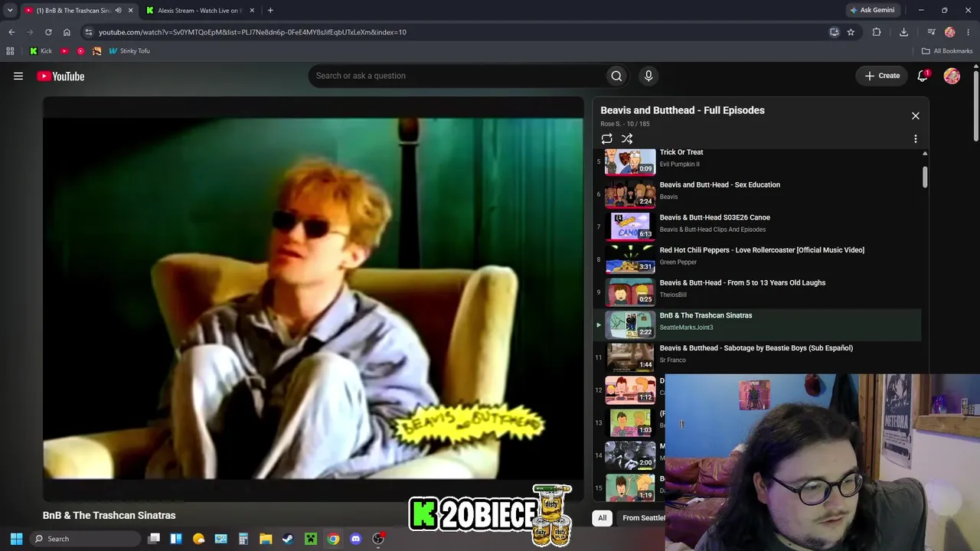Open the Stinky Tofu bookmark
This screenshot has height=551, width=980.
(129, 51)
